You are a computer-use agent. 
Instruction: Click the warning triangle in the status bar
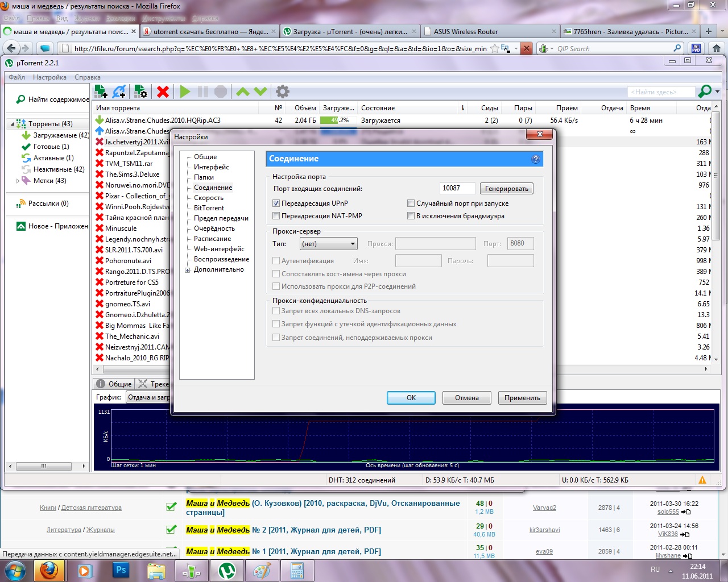click(702, 480)
